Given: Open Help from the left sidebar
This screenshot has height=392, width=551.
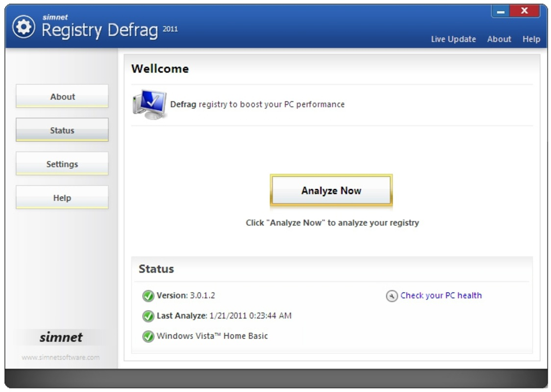Looking at the screenshot, I should point(62,197).
